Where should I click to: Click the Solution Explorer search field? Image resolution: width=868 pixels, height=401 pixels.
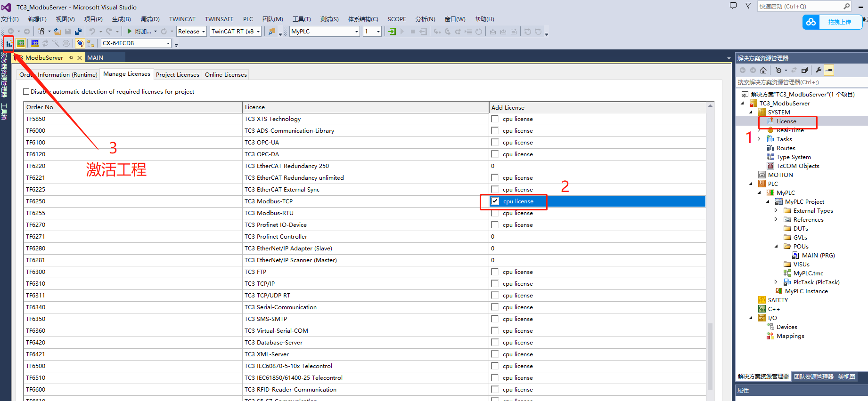(x=802, y=82)
